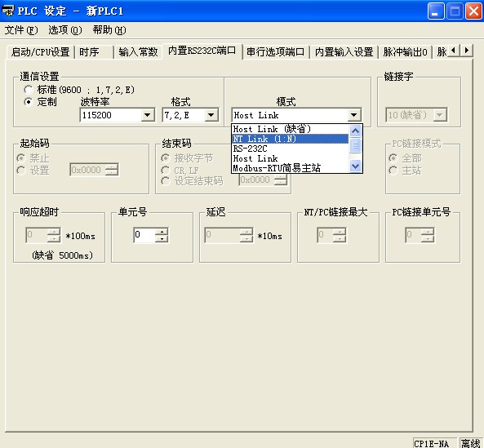
Task: Open the baud rate 115200 dropdown
Action: [x=148, y=115]
